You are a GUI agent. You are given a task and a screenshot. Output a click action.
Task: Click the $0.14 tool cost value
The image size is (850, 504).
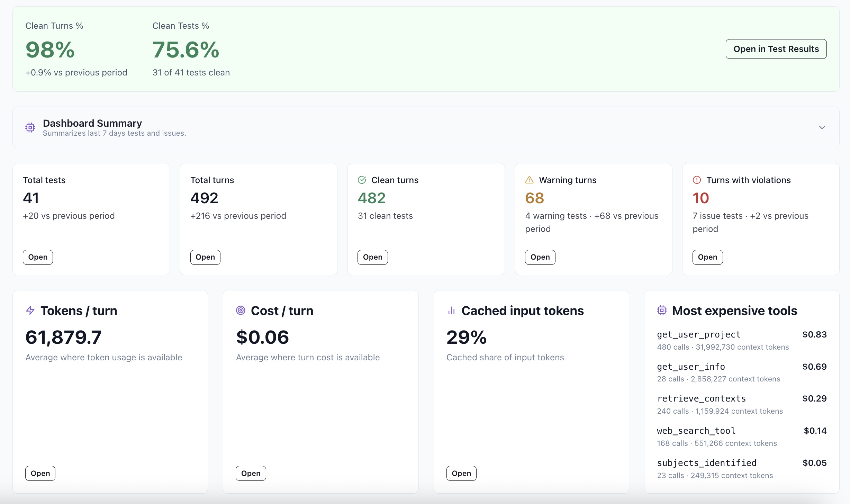815,431
